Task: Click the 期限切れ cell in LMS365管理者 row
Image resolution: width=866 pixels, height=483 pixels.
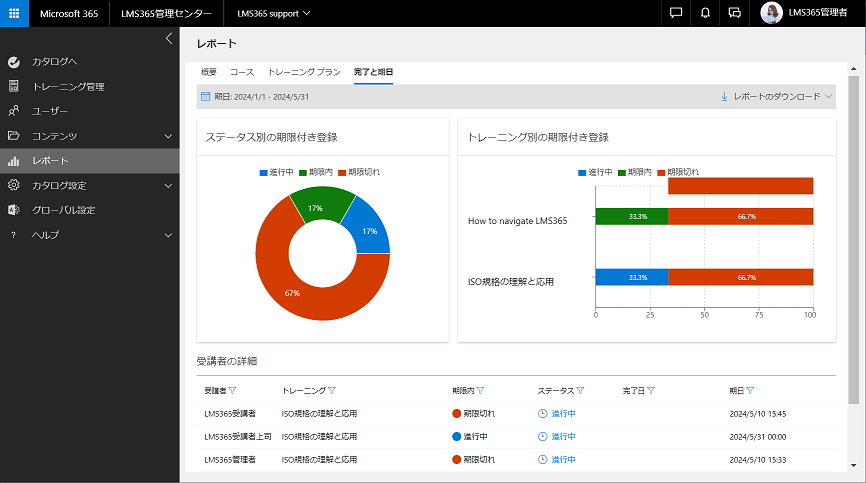Action: pos(474,459)
